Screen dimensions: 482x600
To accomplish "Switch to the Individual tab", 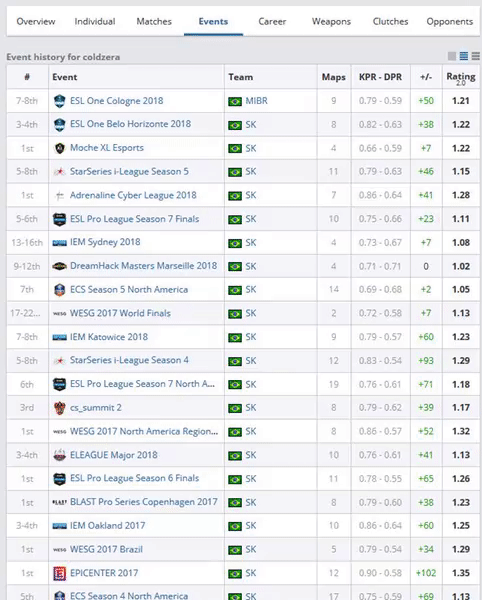I will [x=95, y=21].
